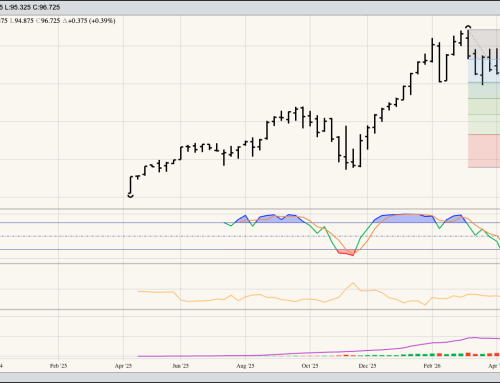Select the Aug '25 date axis label

pos(245,366)
